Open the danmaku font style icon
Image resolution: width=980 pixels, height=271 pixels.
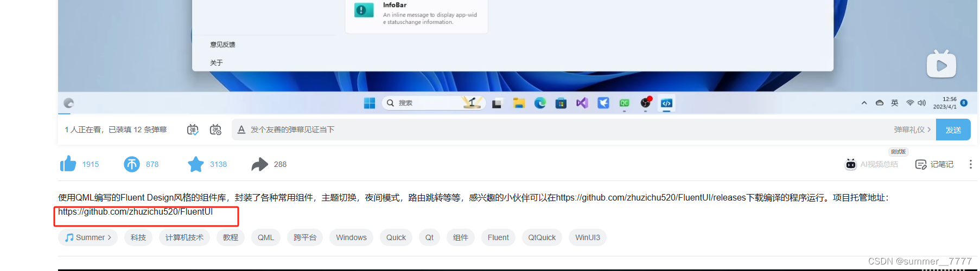241,130
